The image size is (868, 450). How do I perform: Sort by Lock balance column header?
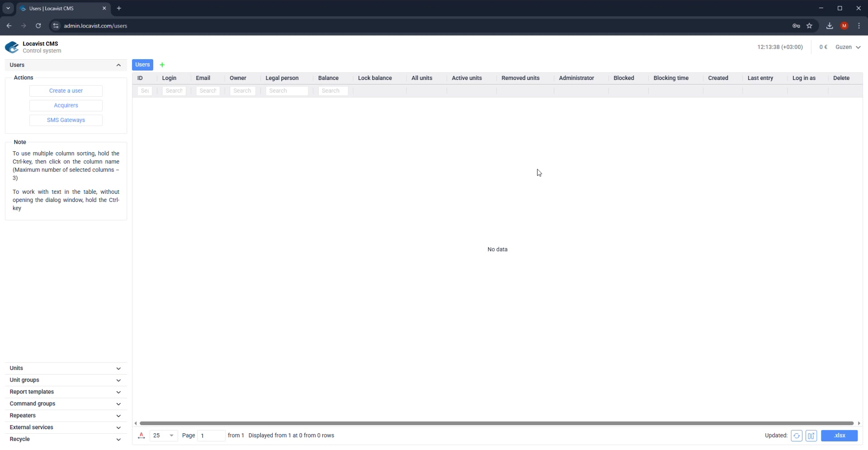(x=375, y=78)
